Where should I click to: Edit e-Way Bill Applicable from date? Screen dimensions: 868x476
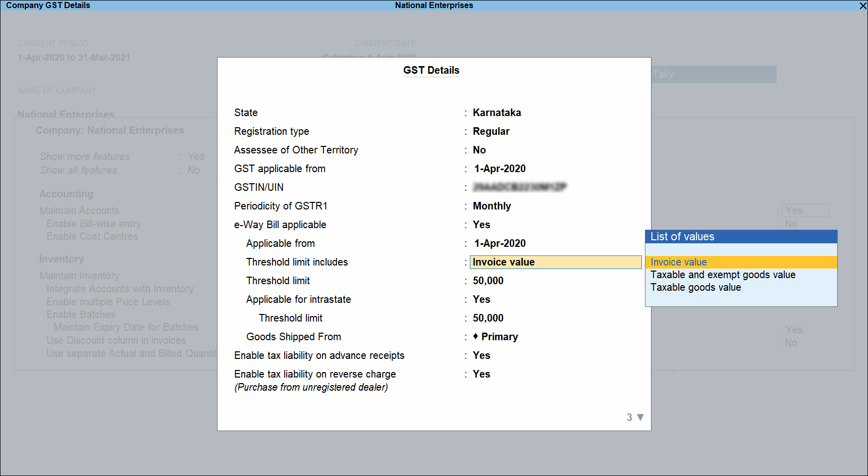pos(500,243)
